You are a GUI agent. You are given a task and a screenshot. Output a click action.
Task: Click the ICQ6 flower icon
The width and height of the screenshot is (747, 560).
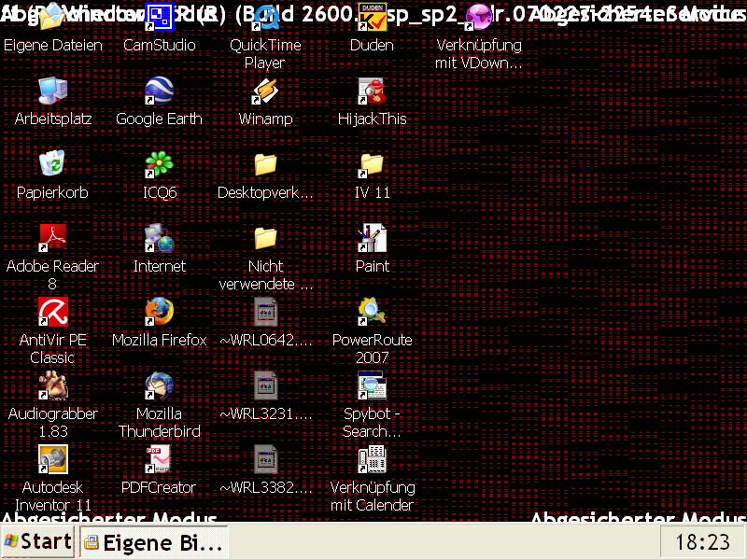coord(159,164)
